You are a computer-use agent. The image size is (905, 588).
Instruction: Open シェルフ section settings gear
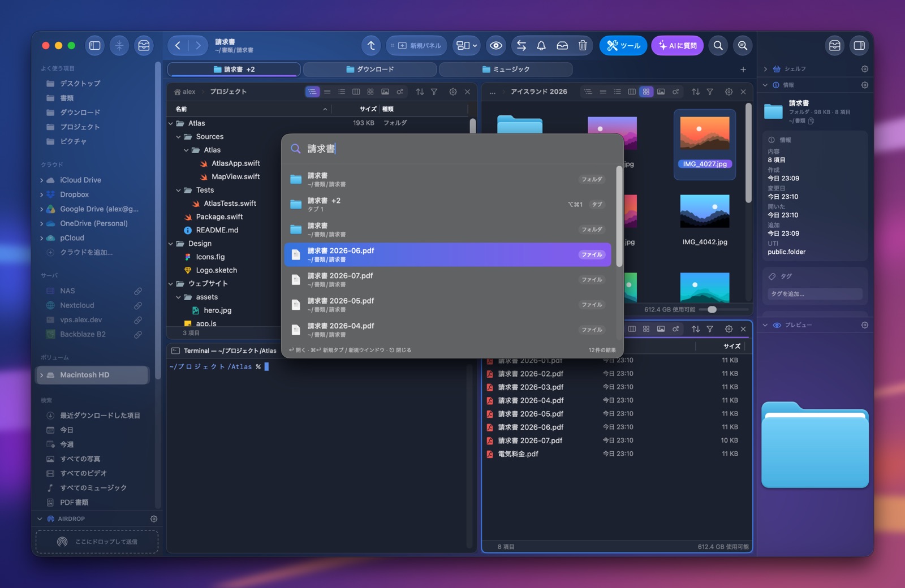[x=864, y=69]
